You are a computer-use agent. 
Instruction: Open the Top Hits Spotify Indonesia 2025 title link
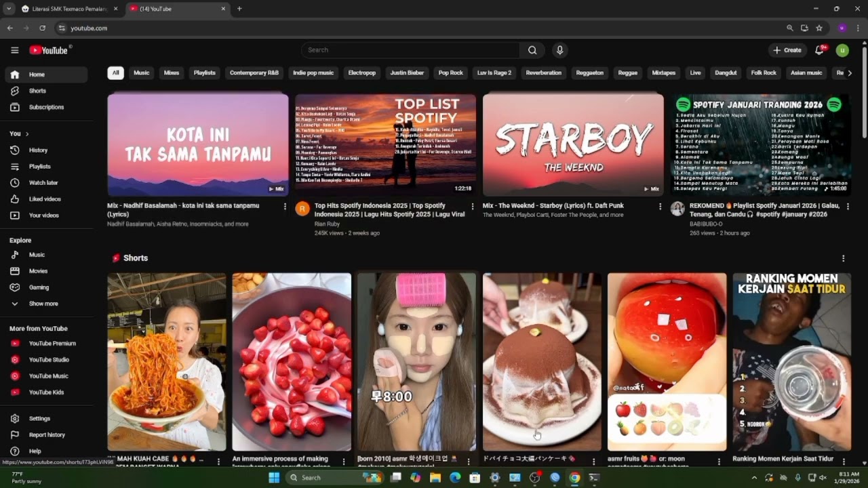(390, 209)
